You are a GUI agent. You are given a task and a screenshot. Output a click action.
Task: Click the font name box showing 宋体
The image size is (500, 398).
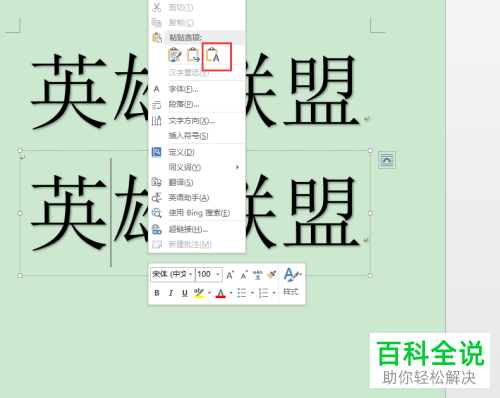point(169,274)
